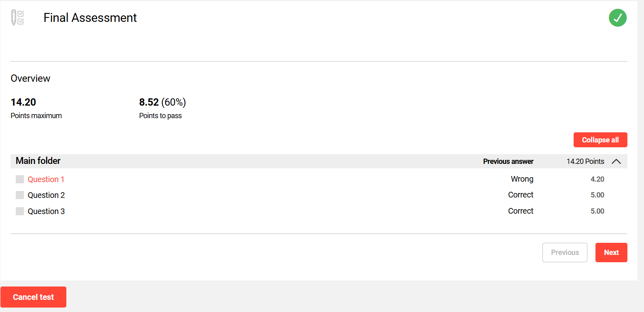
Task: Click the Cancel test button
Action: [34, 297]
